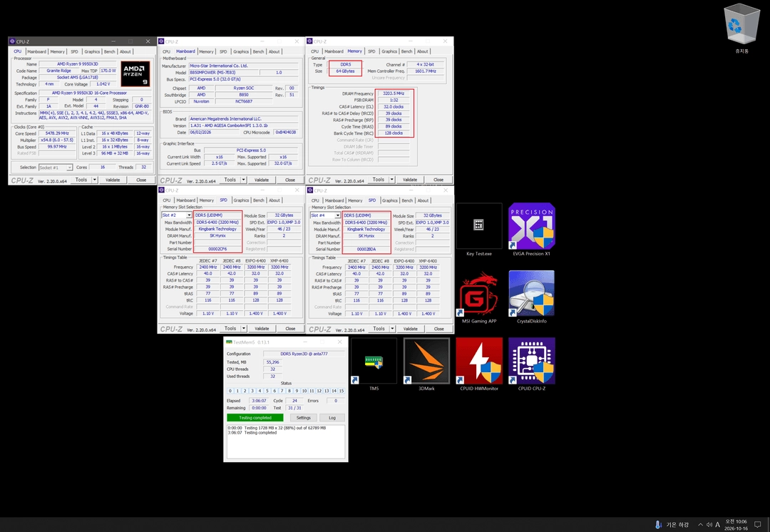Open the Graphics tab in the Mainboard window
Viewport: 770px width, 532px height.
(x=241, y=51)
